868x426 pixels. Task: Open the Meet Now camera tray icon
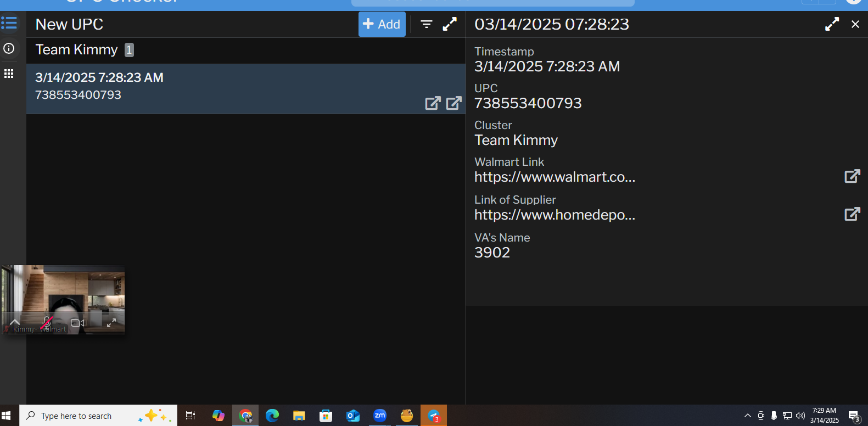[x=761, y=416]
